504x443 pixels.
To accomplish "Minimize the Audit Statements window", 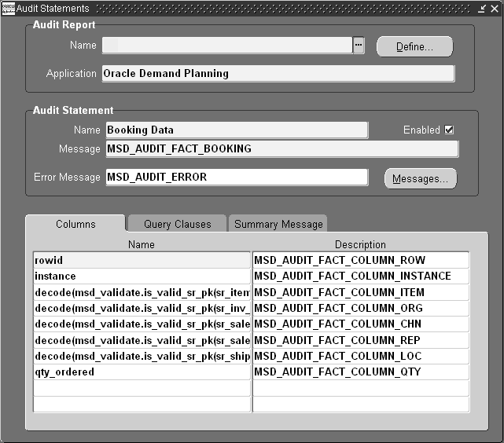I will [x=482, y=9].
